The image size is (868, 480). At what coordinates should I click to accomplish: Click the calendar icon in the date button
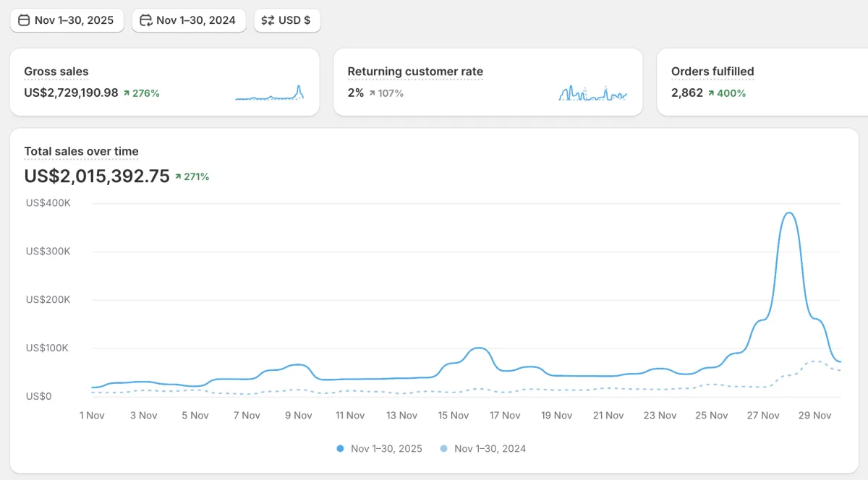24,20
